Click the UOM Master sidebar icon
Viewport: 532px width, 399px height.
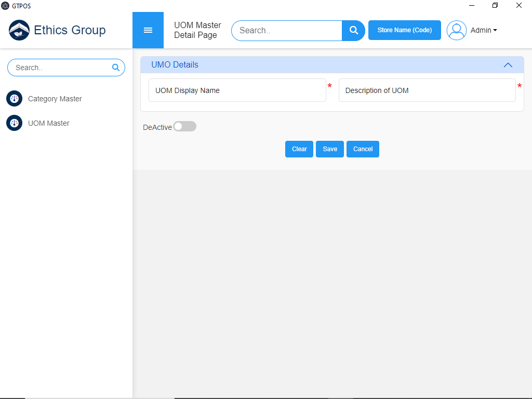pos(15,123)
